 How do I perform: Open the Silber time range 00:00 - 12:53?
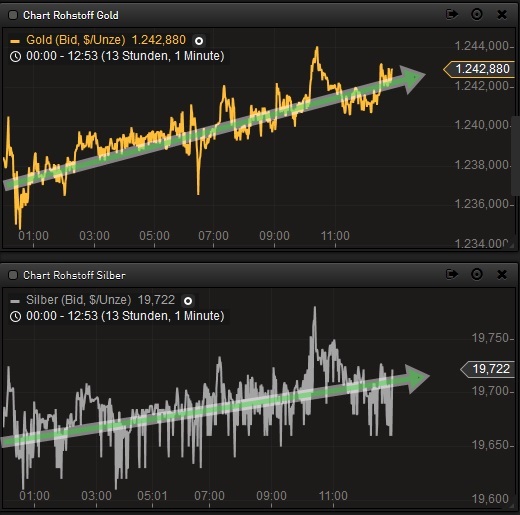pyautogui.click(x=125, y=316)
